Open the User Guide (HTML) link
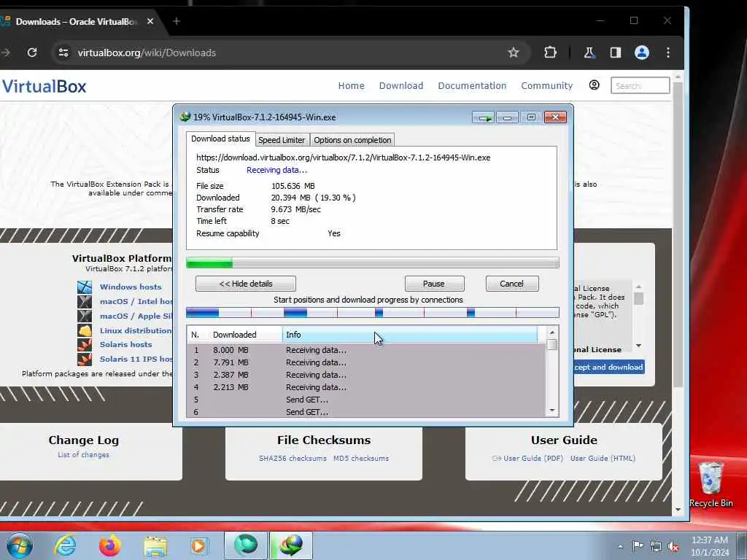The width and height of the screenshot is (747, 560). coord(603,458)
